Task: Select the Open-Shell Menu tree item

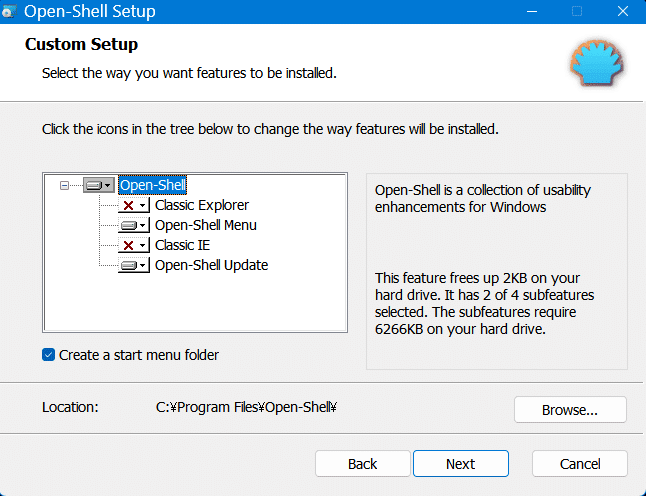Action: pos(206,225)
